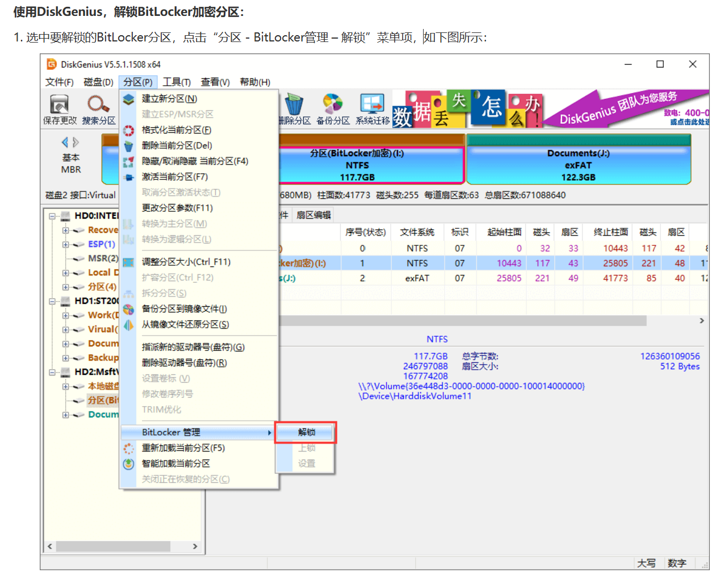Click the Backup Partition (备份分区) toolbar icon
The image size is (728, 577).
coord(333,104)
